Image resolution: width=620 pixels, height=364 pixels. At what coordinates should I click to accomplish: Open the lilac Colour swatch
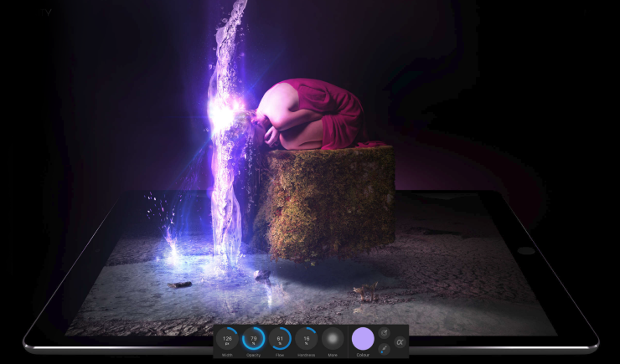[363, 339]
